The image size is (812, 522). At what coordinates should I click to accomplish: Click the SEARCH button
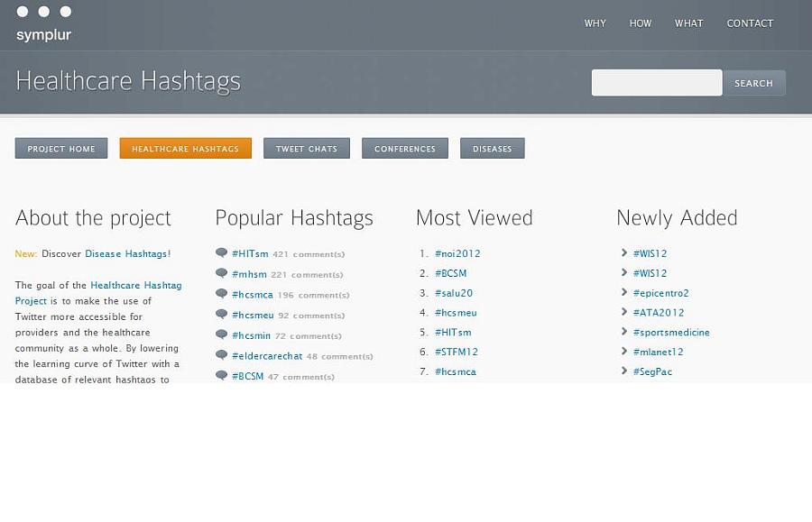[753, 83]
